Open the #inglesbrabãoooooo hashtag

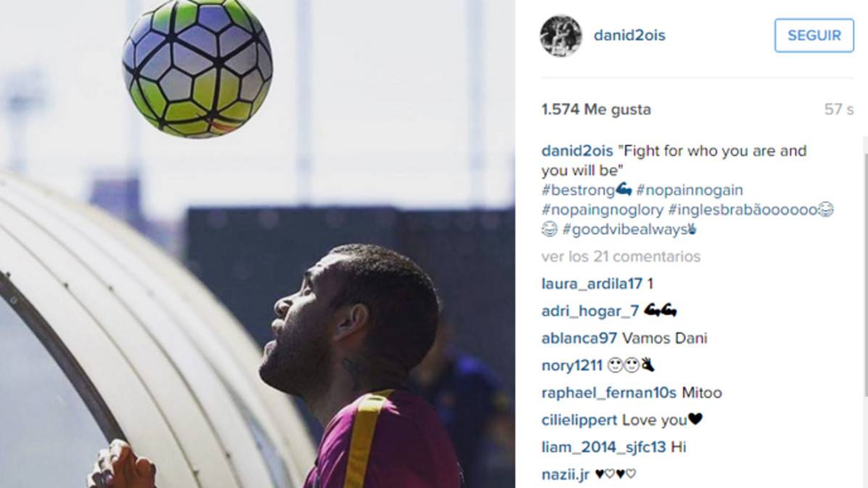click(x=743, y=210)
